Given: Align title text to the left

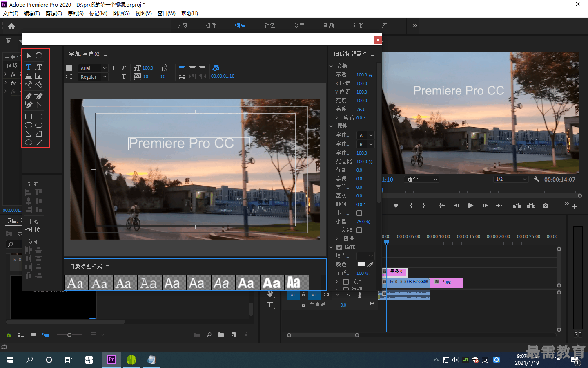Looking at the screenshot, I should coord(182,68).
